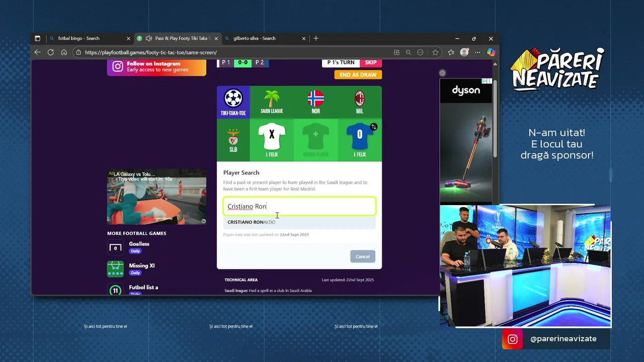Screen dimensions: 644x362
Task: Mute the audio icon on the Footy Tiki Taka tab
Action: pyautogui.click(x=148, y=38)
